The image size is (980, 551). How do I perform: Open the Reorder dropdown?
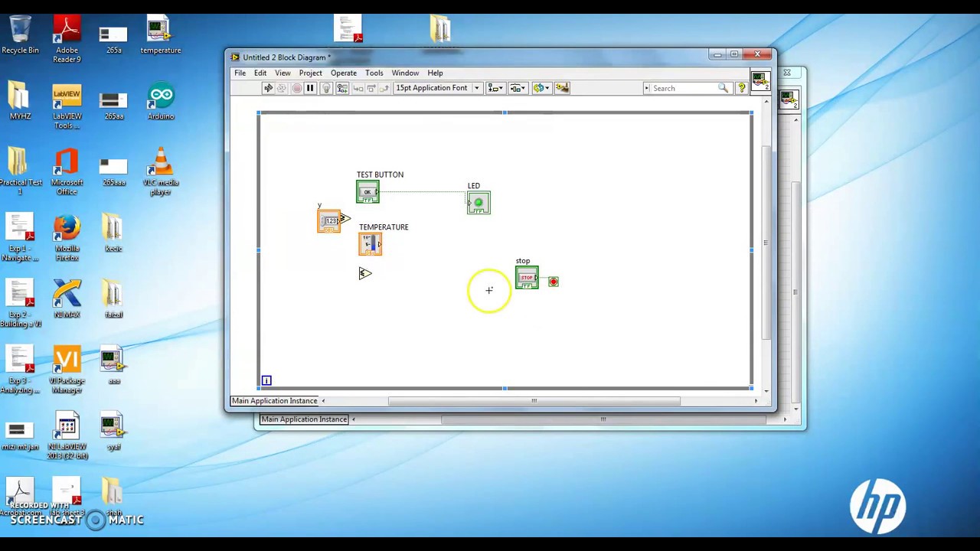tap(542, 88)
